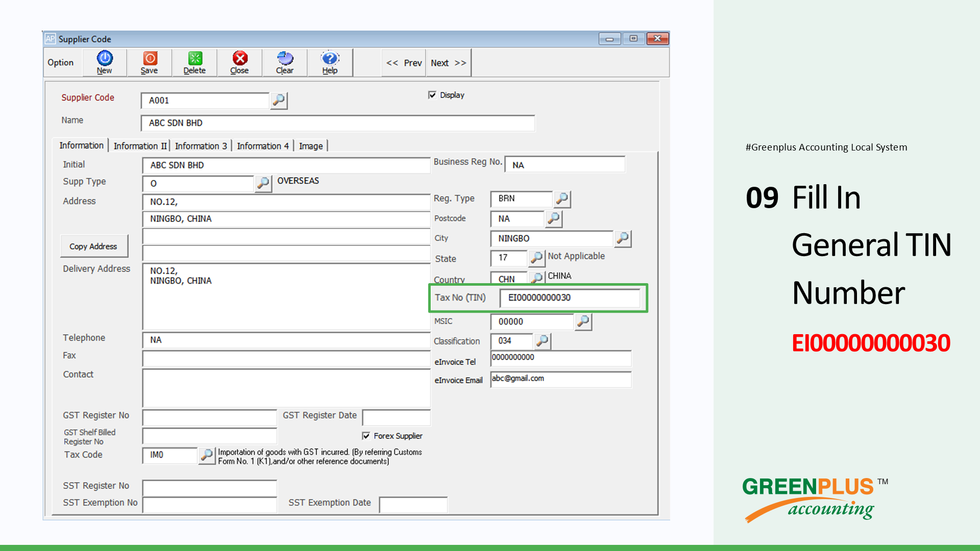
Task: Click the Name field ABC SDN BHD
Action: coord(338,123)
